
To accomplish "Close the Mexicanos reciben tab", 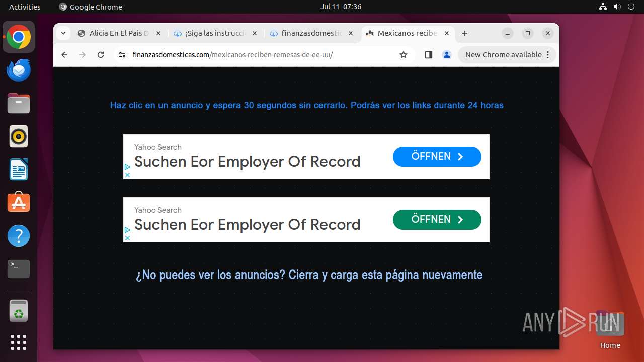I will 447,33.
